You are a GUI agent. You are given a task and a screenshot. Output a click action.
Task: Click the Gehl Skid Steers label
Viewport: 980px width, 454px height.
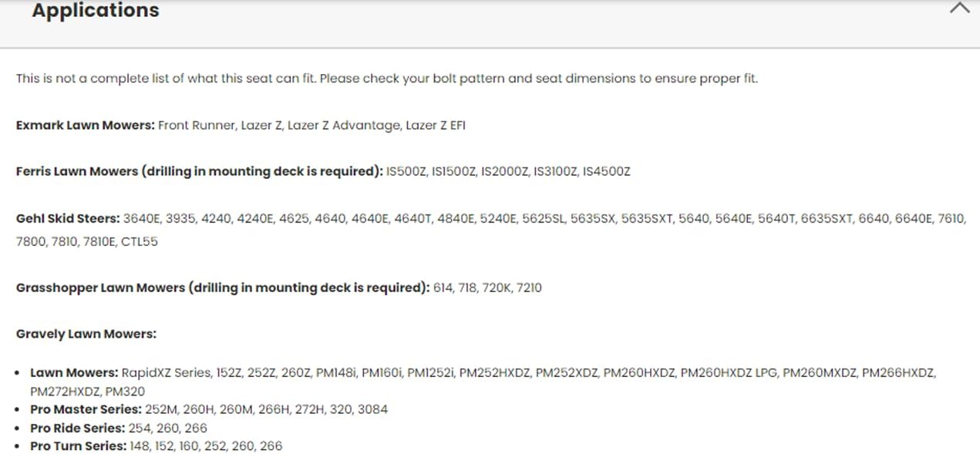68,219
